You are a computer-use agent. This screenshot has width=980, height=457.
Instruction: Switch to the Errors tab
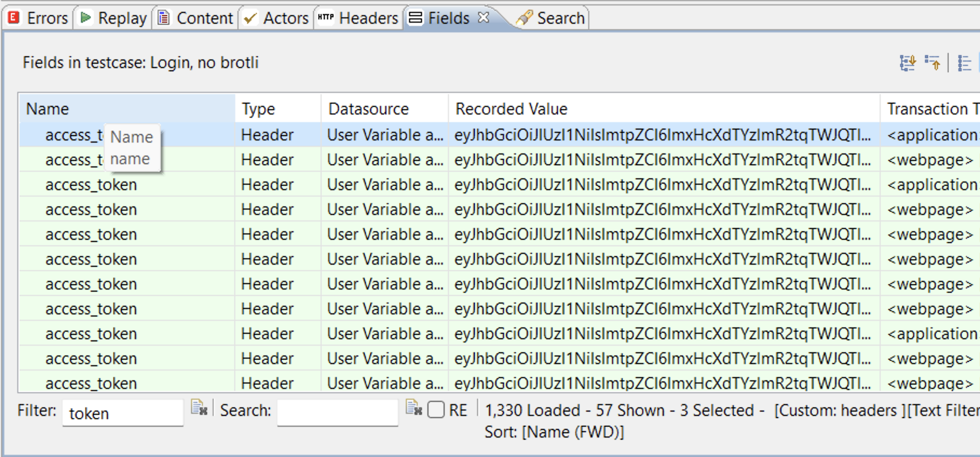(38, 18)
